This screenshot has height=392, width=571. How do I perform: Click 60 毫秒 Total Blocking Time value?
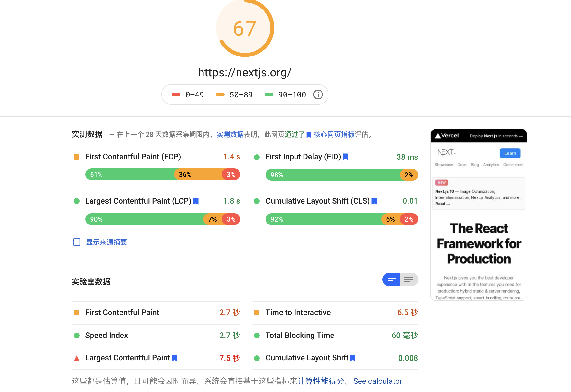pyautogui.click(x=405, y=335)
